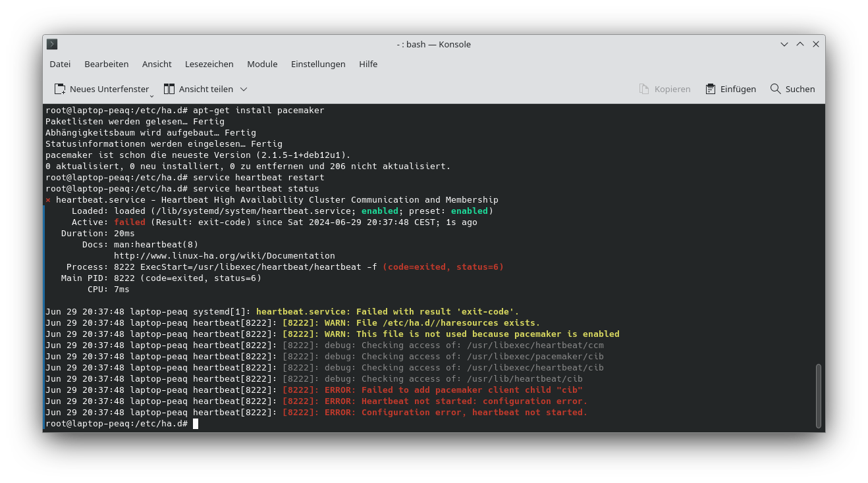Open the Einstellungen menu
Image resolution: width=868 pixels, height=483 pixels.
318,64
